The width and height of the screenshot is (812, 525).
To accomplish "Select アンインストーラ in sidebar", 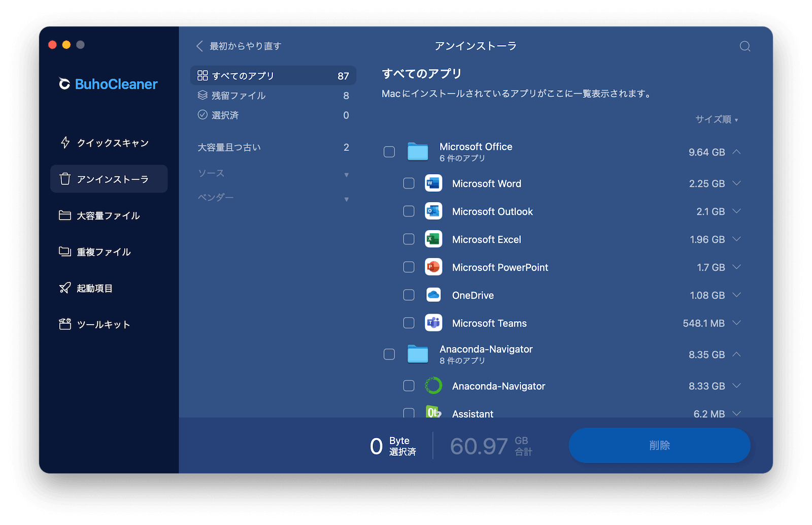I will pyautogui.click(x=109, y=179).
